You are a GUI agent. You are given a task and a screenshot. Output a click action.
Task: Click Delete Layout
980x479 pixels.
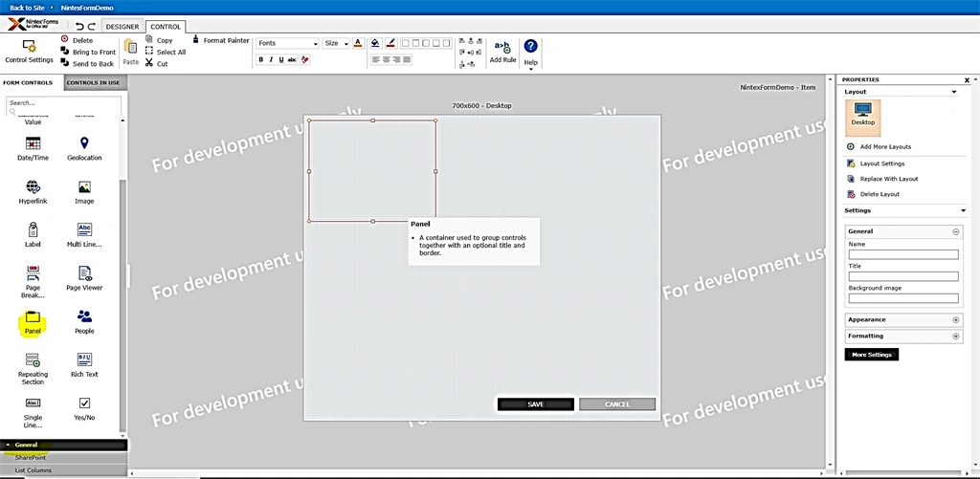coord(873,194)
